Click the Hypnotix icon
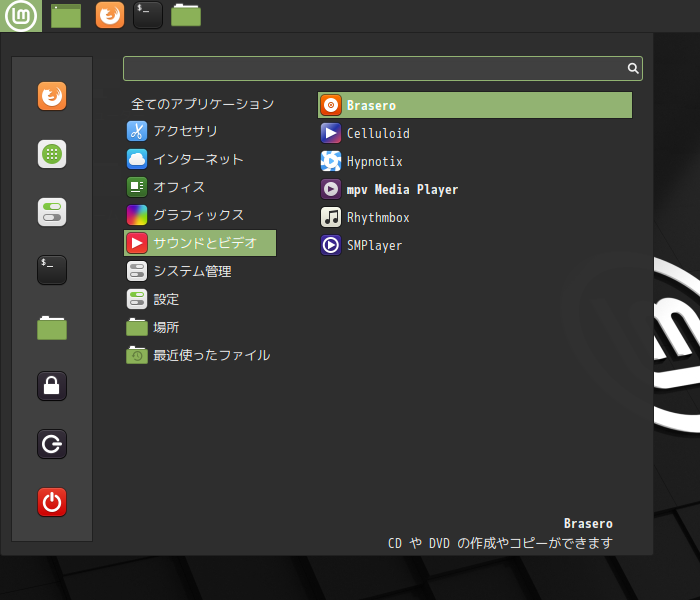The width and height of the screenshot is (700, 600). coord(331,161)
